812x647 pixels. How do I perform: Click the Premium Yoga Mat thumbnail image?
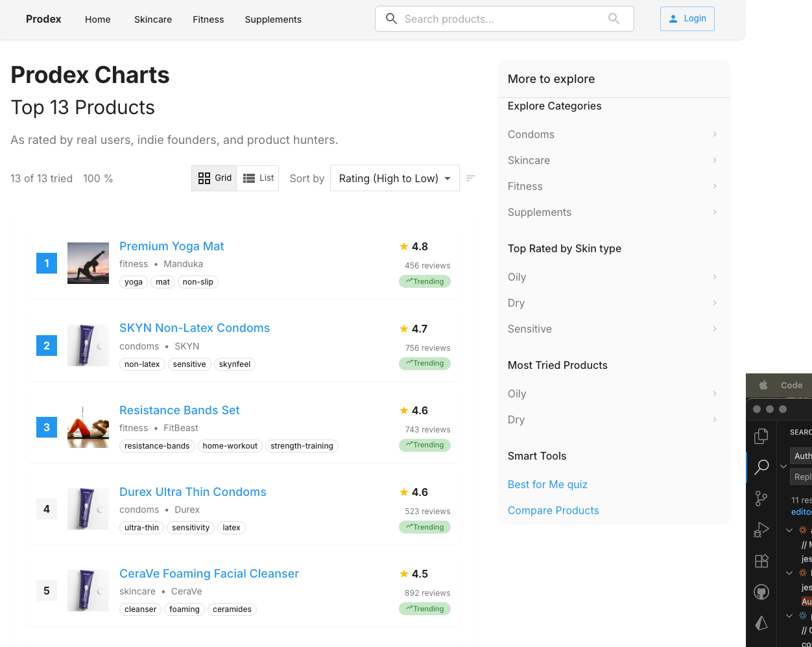tap(88, 263)
